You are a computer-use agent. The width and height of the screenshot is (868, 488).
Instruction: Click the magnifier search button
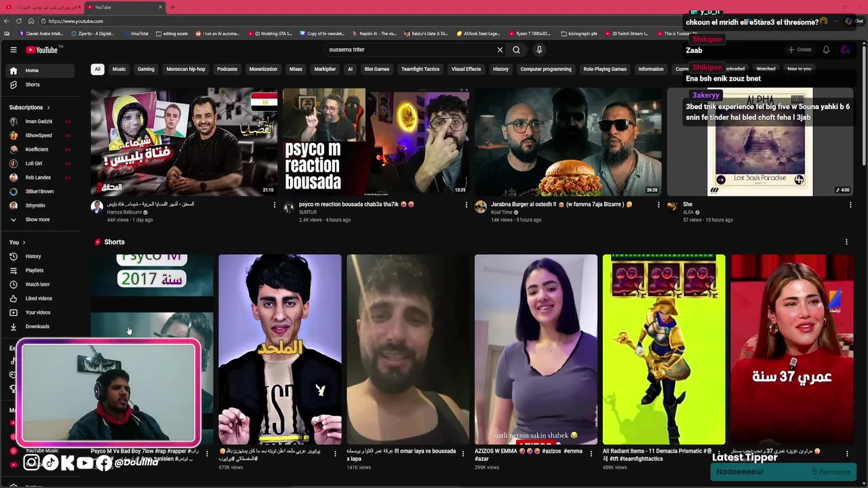(x=516, y=49)
